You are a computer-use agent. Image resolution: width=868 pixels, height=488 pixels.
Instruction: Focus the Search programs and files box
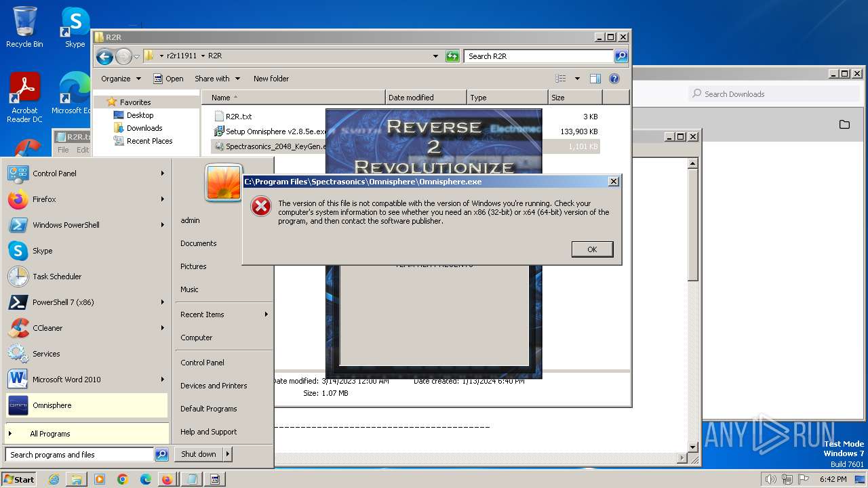79,455
